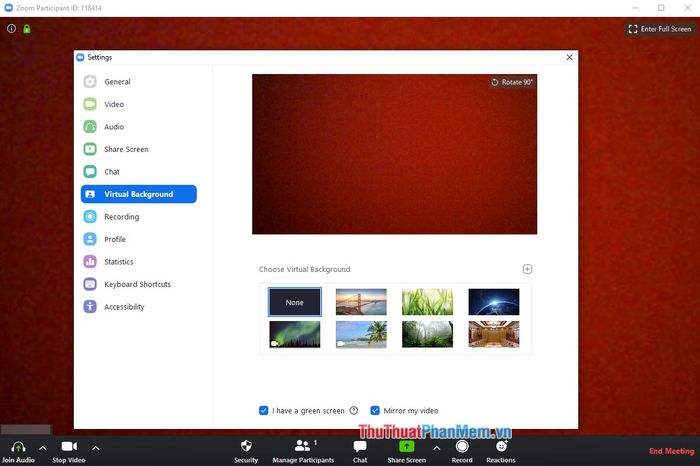This screenshot has height=466, width=700.
Task: Toggle the 'Mirror my video' checkbox
Action: point(375,410)
